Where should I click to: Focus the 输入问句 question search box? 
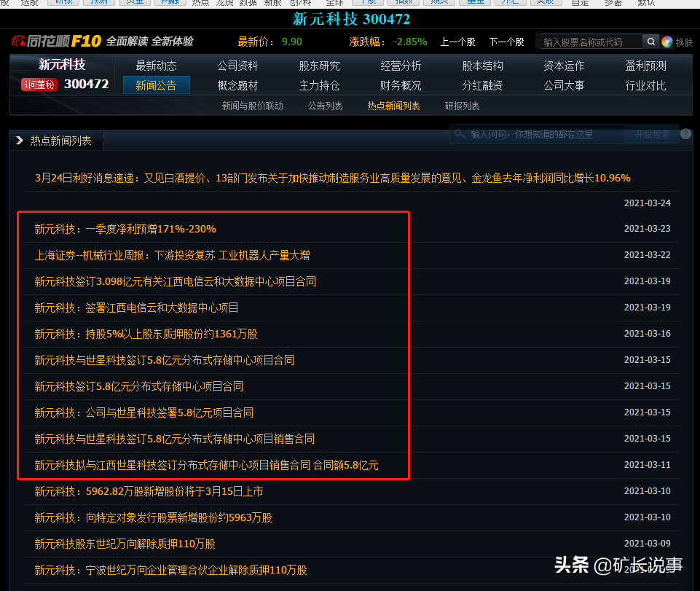pos(538,134)
